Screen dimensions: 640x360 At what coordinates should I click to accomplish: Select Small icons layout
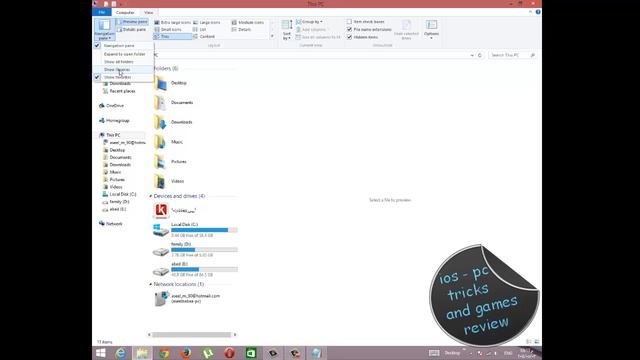(168, 30)
